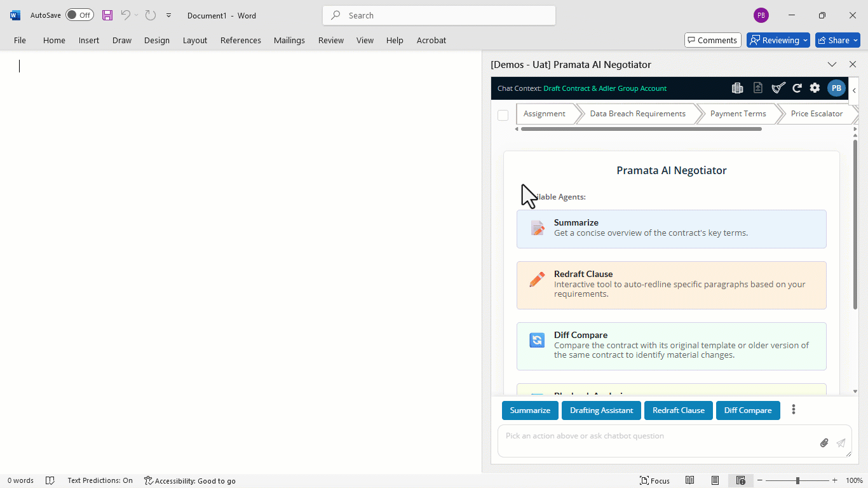Image resolution: width=868 pixels, height=488 pixels.
Task: Click the Redraft Clause pencil icon
Action: click(x=537, y=279)
